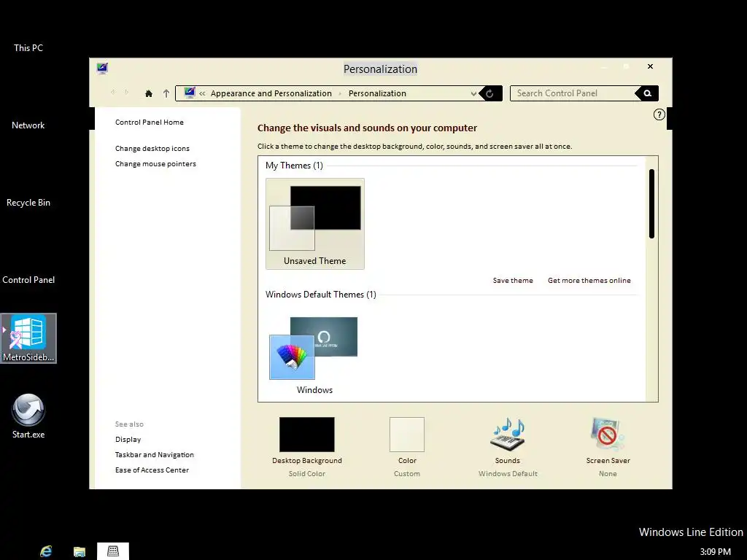Click Appearance and Personalization breadcrumb
This screenshot has height=560, width=747.
[x=271, y=93]
